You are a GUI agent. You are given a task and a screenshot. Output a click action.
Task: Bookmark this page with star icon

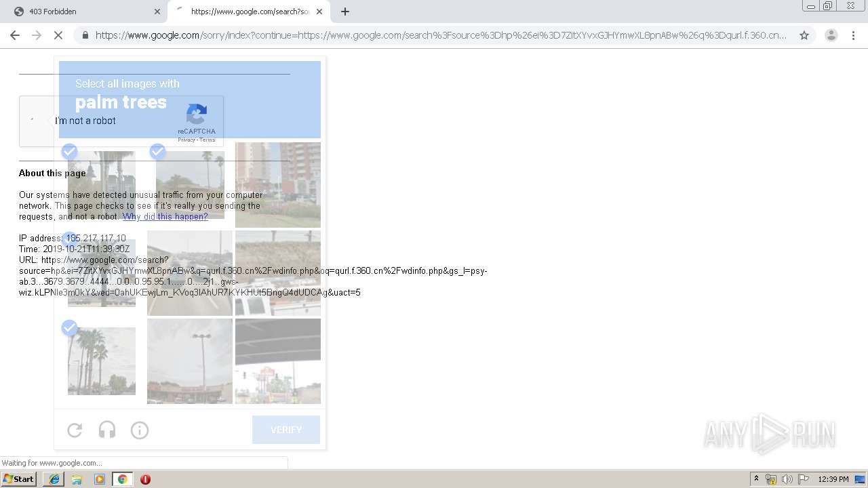804,35
